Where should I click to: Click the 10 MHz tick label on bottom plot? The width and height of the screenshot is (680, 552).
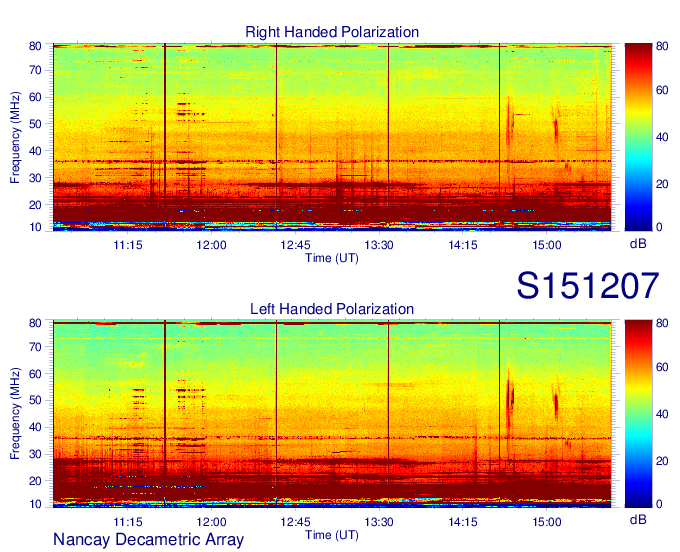tap(35, 504)
